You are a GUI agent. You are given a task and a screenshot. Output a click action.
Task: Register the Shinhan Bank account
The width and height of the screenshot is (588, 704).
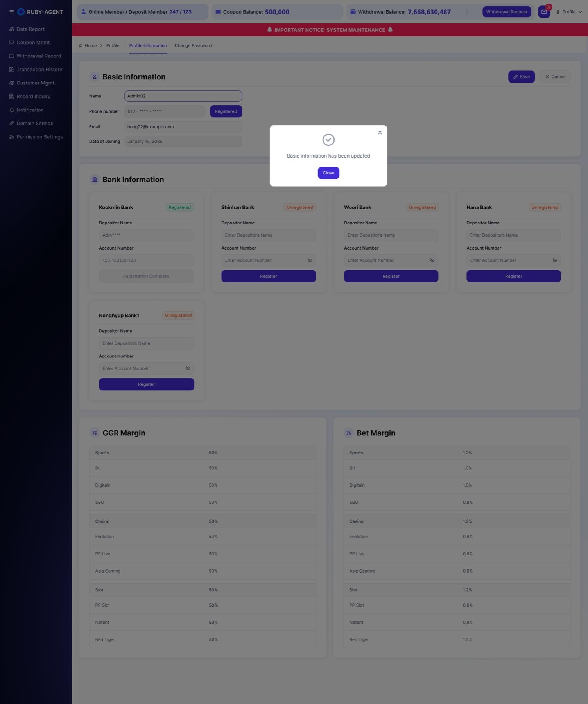pyautogui.click(x=269, y=276)
